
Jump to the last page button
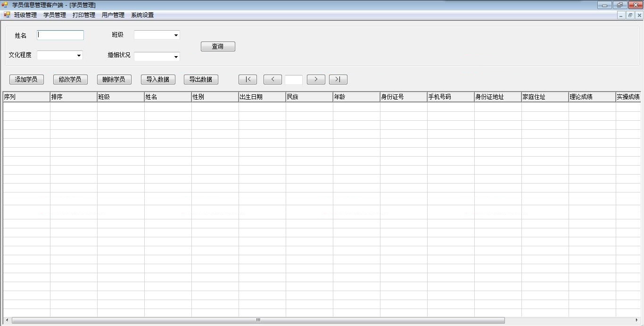click(338, 79)
